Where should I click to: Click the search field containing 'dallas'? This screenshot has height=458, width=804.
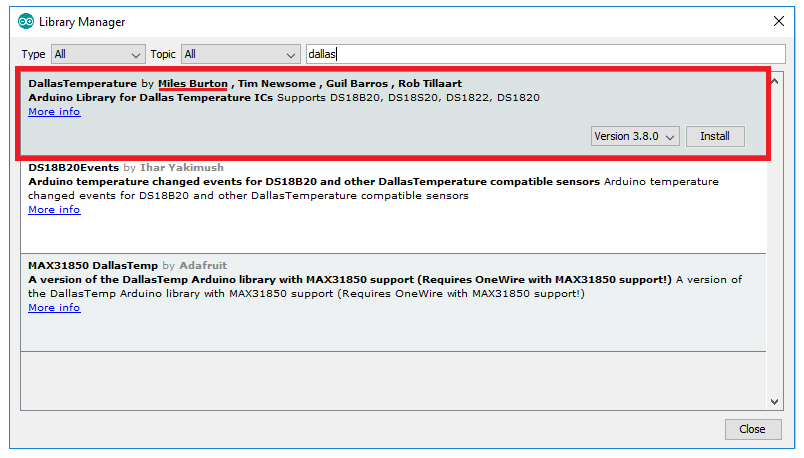pos(545,54)
